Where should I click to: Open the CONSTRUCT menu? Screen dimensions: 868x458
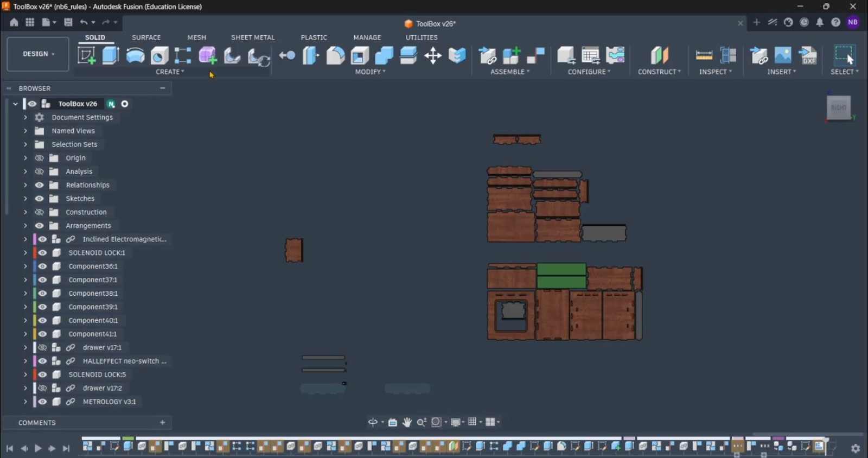(x=659, y=72)
